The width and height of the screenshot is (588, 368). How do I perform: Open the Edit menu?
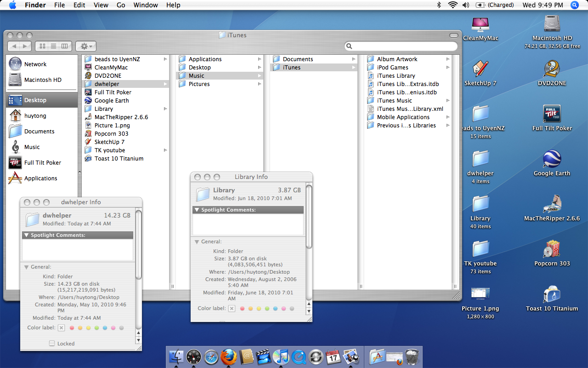pyautogui.click(x=79, y=5)
